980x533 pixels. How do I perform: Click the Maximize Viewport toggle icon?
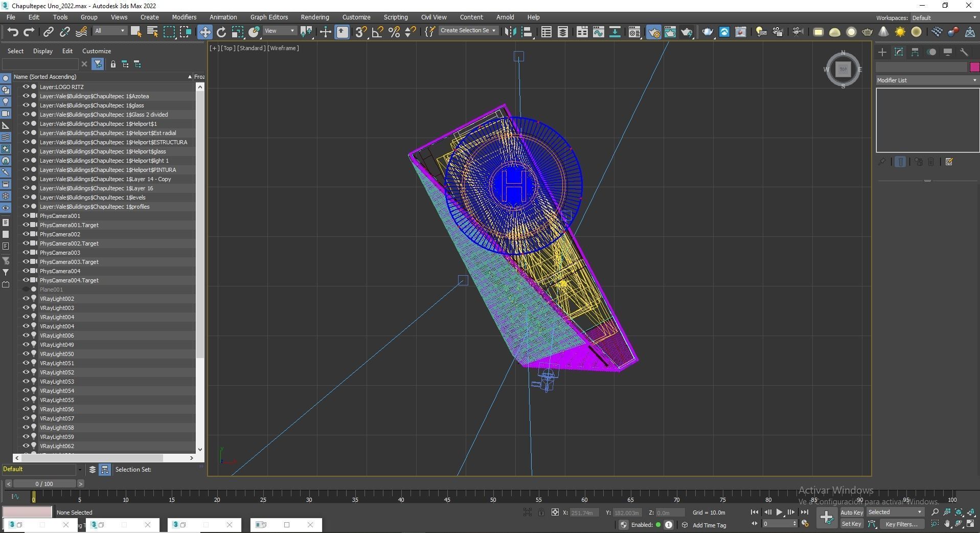[x=971, y=524]
